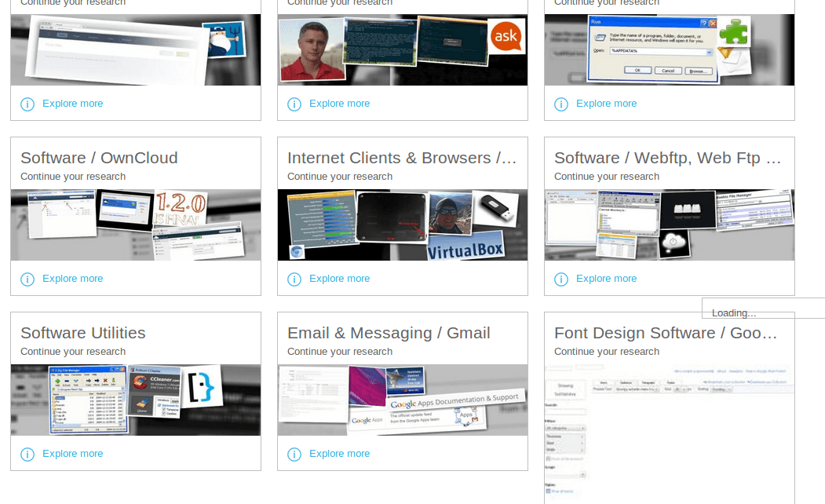Click the info icon in the Internet Clients & Browsers card
This screenshot has height=504, width=825.
click(294, 279)
